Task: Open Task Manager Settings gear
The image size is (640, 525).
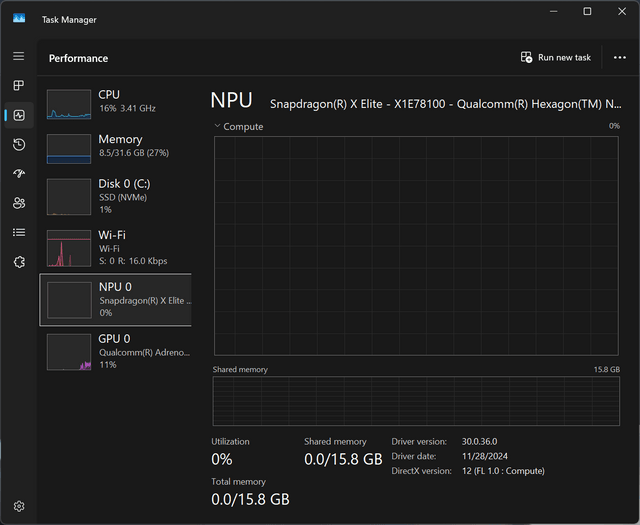Action: (19, 506)
